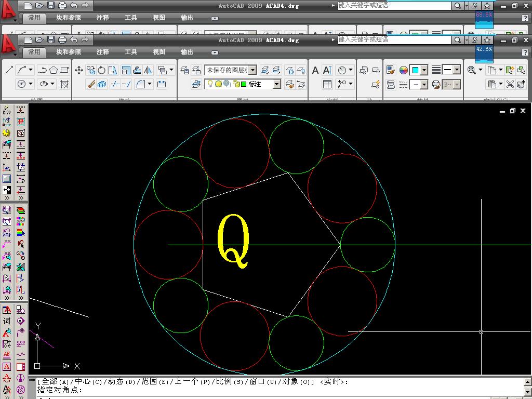
Task: Insert a table with the Table icon
Action: (327, 84)
